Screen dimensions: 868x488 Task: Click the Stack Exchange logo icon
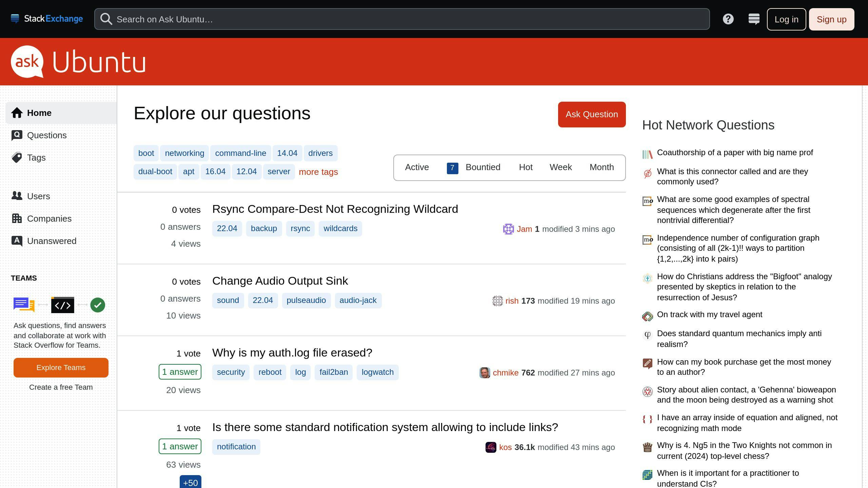(x=15, y=19)
